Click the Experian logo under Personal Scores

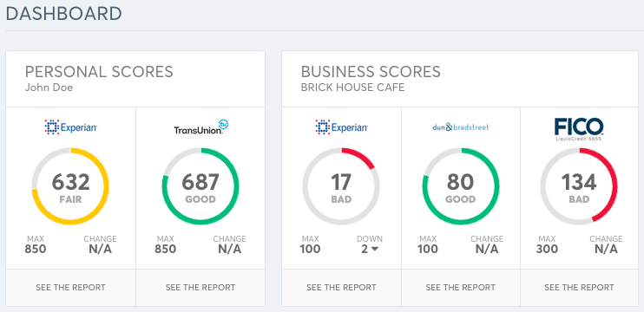click(x=70, y=127)
